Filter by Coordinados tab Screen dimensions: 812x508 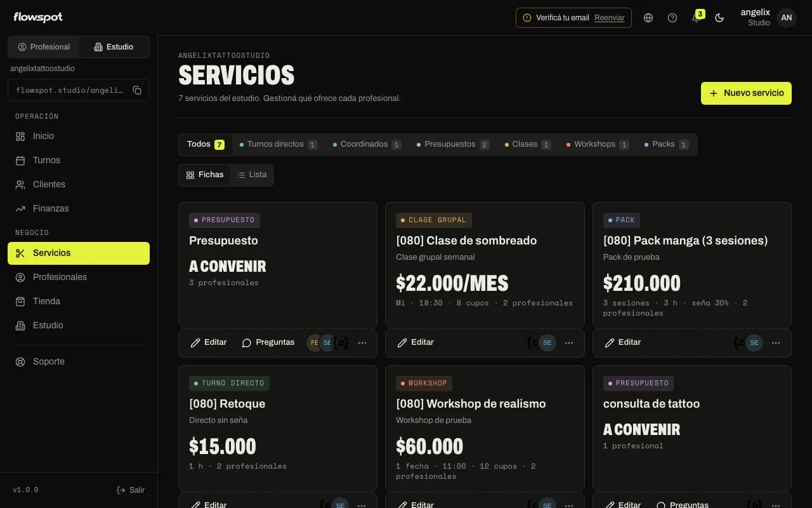point(367,145)
